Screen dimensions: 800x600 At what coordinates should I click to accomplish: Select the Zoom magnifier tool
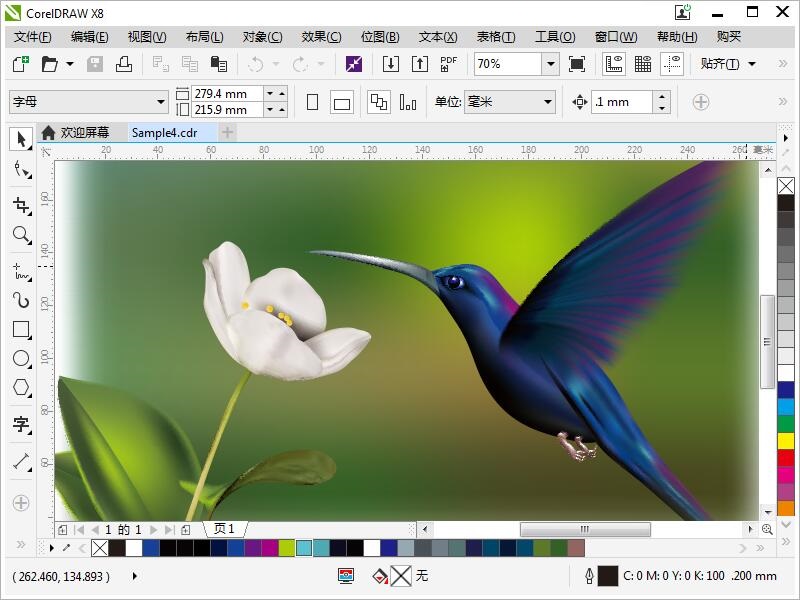pyautogui.click(x=20, y=236)
